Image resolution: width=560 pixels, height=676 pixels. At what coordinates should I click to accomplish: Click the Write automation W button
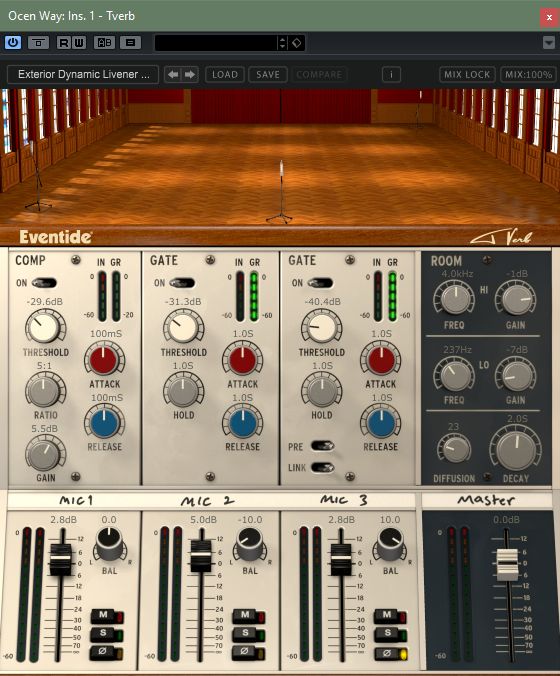pyautogui.click(x=79, y=43)
